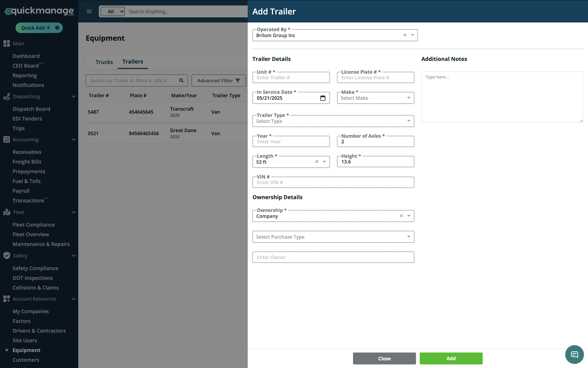Collapse the Dispatching sidebar section
The width and height of the screenshot is (588, 368).
pos(73,96)
